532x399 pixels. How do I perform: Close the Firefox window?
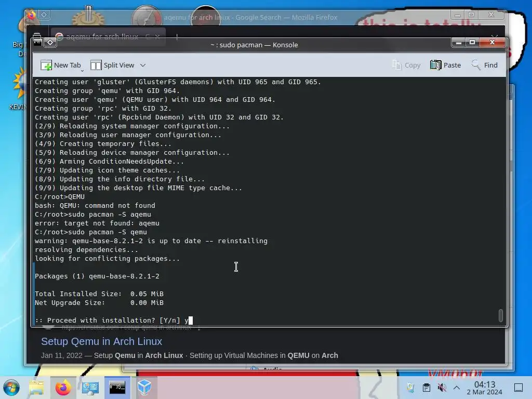tap(491, 15)
